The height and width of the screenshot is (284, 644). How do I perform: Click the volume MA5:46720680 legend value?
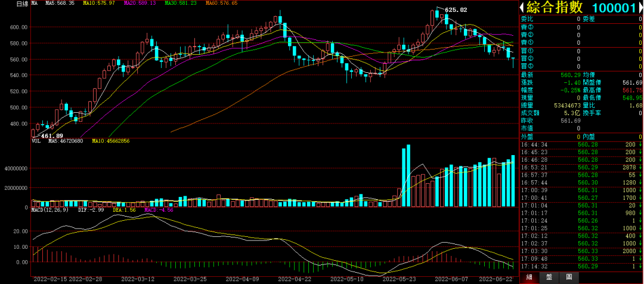[66, 141]
